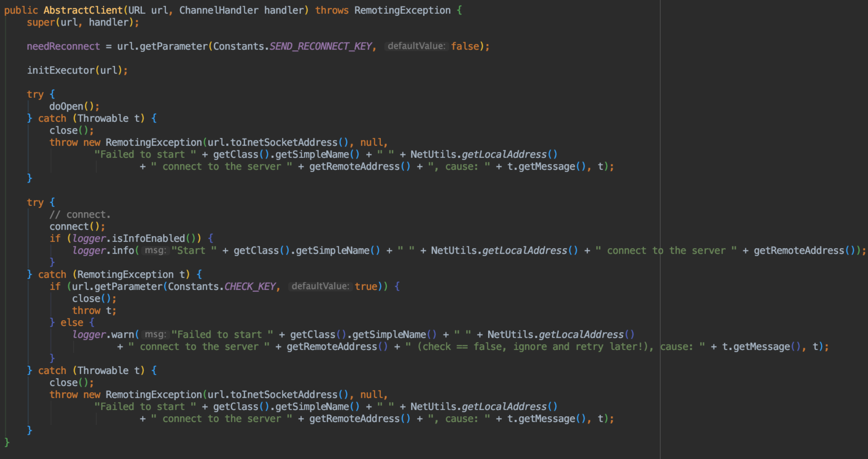Click the 'try' keyword above doOpen()
Image resolution: width=868 pixels, height=459 pixels.
[35, 95]
